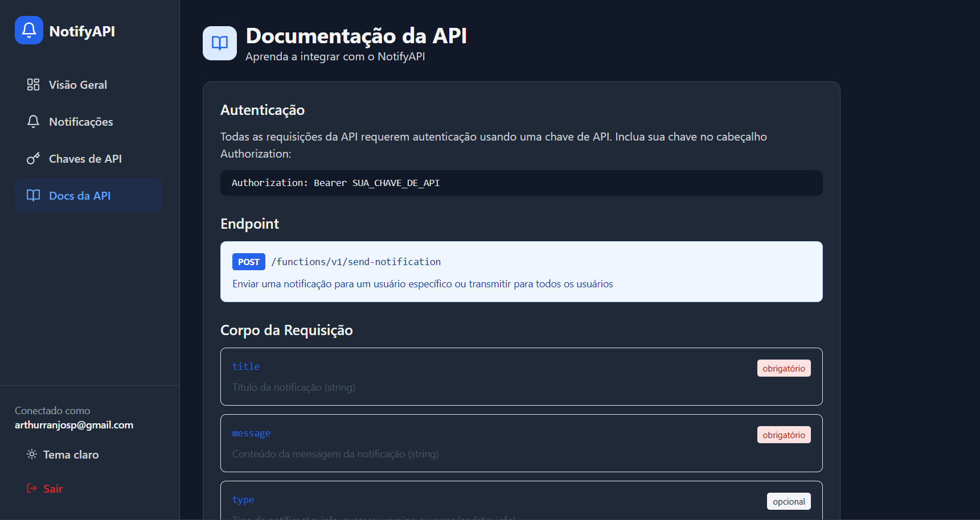This screenshot has width=980, height=520.
Task: Select the key icon for Chaves de API
Action: tap(33, 158)
